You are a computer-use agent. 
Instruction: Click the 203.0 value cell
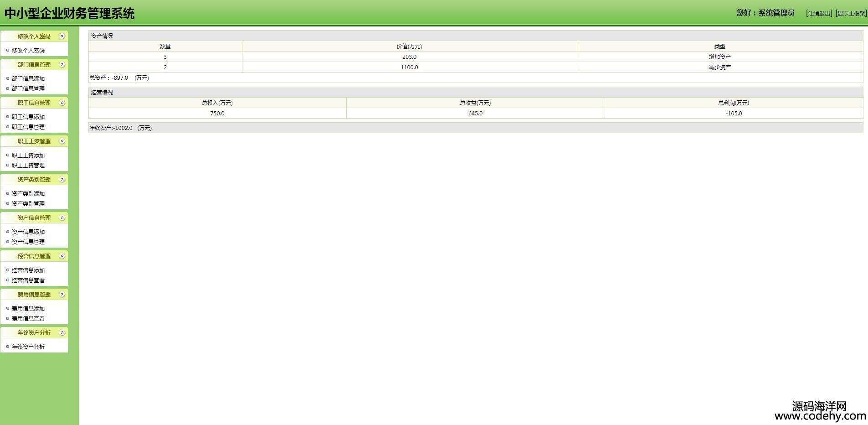tap(409, 57)
